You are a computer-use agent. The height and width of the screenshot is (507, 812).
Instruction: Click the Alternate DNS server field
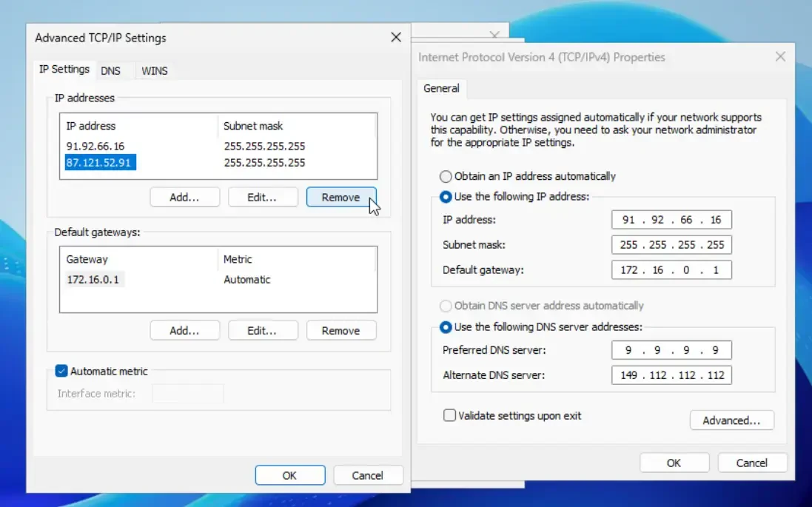coord(671,375)
